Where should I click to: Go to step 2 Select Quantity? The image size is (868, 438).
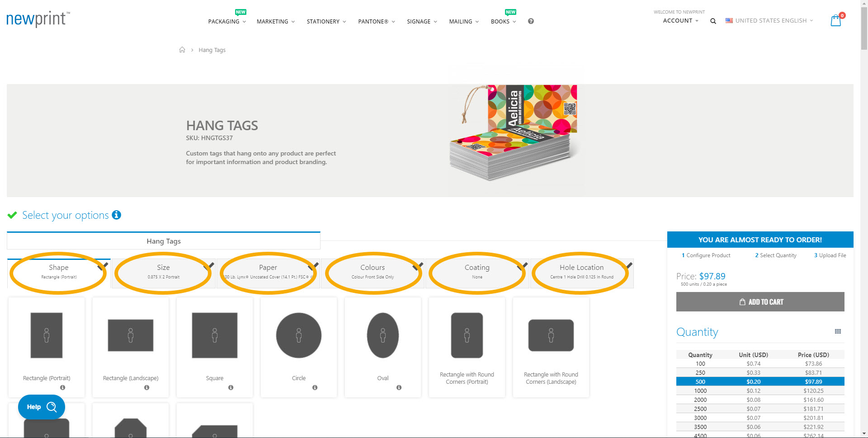776,255
